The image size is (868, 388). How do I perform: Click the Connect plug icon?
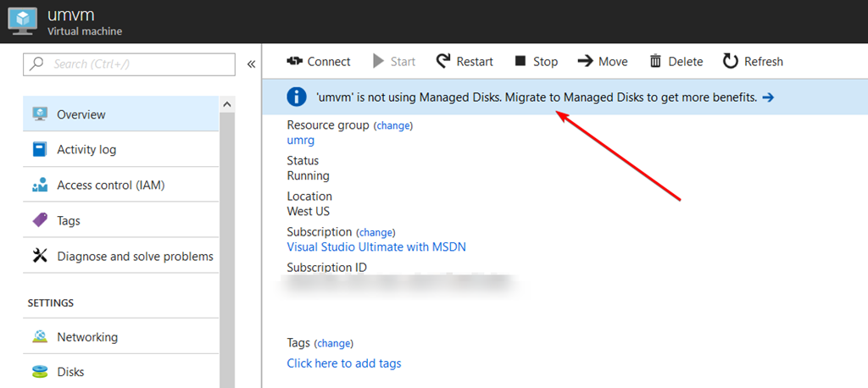coord(294,61)
